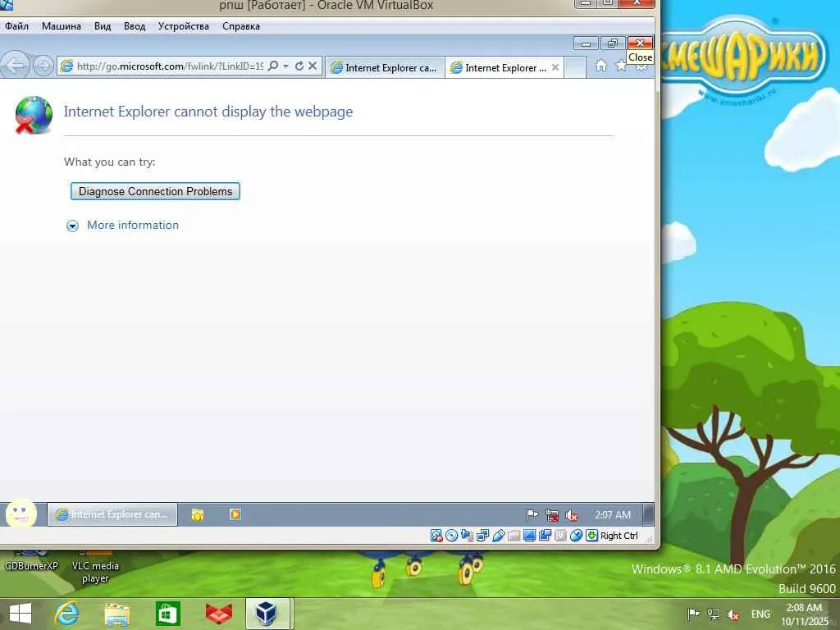The height and width of the screenshot is (630, 840).
Task: Click VirtualBox CPU features indicator
Action: click(x=560, y=536)
